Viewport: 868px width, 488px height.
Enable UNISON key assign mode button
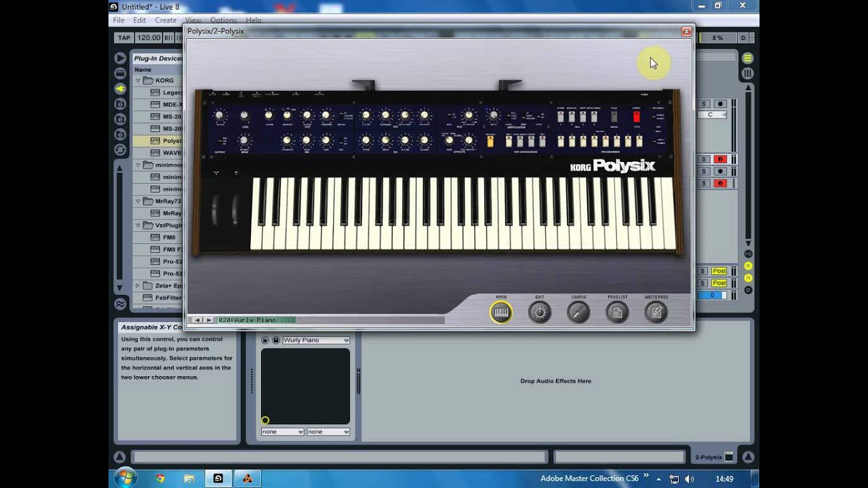pos(532,141)
